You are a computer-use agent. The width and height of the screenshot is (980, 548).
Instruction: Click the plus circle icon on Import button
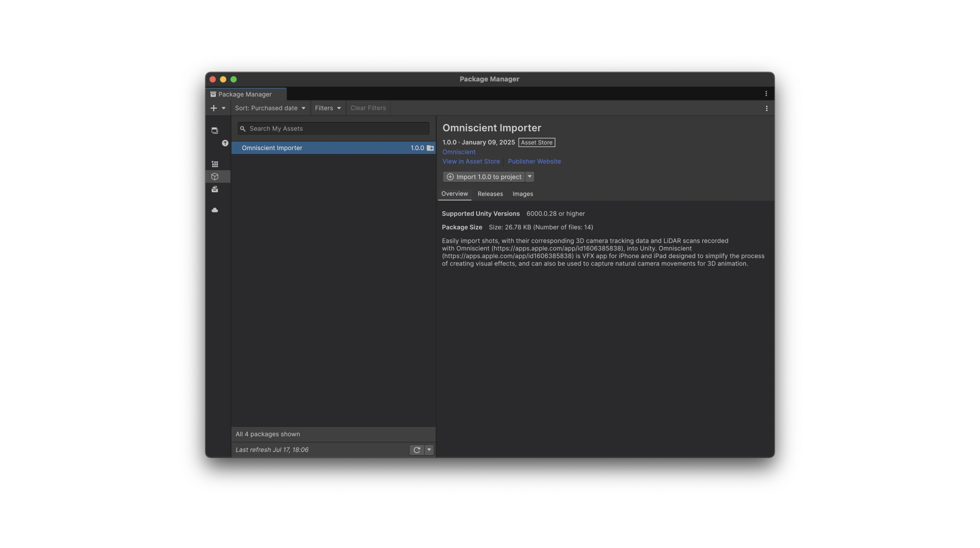coord(450,177)
